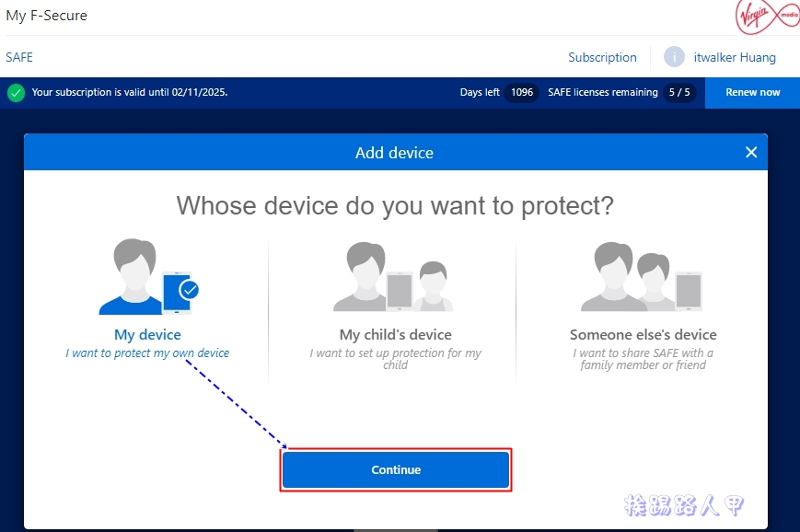This screenshot has width=800, height=532.
Task: Choose the My device protection option
Action: pyautogui.click(x=147, y=334)
